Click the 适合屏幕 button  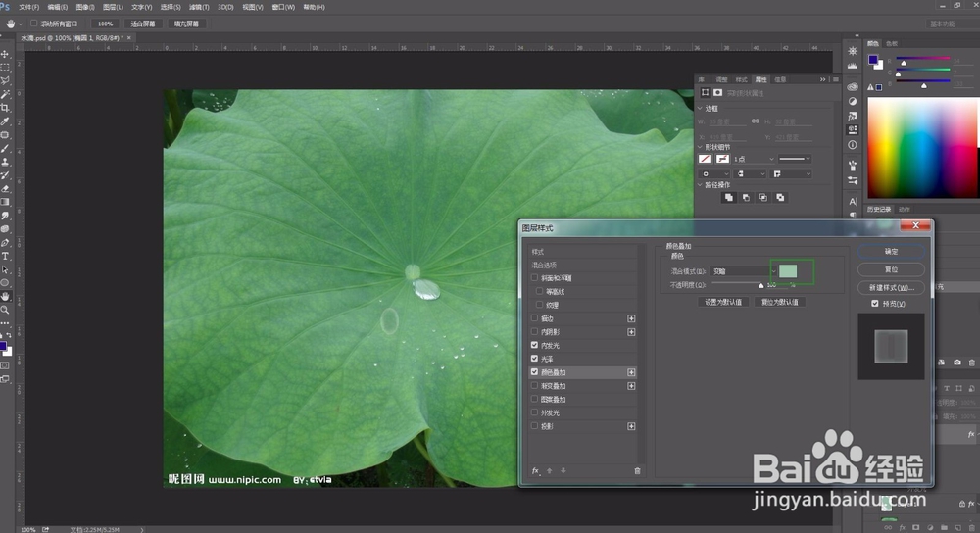coord(142,24)
